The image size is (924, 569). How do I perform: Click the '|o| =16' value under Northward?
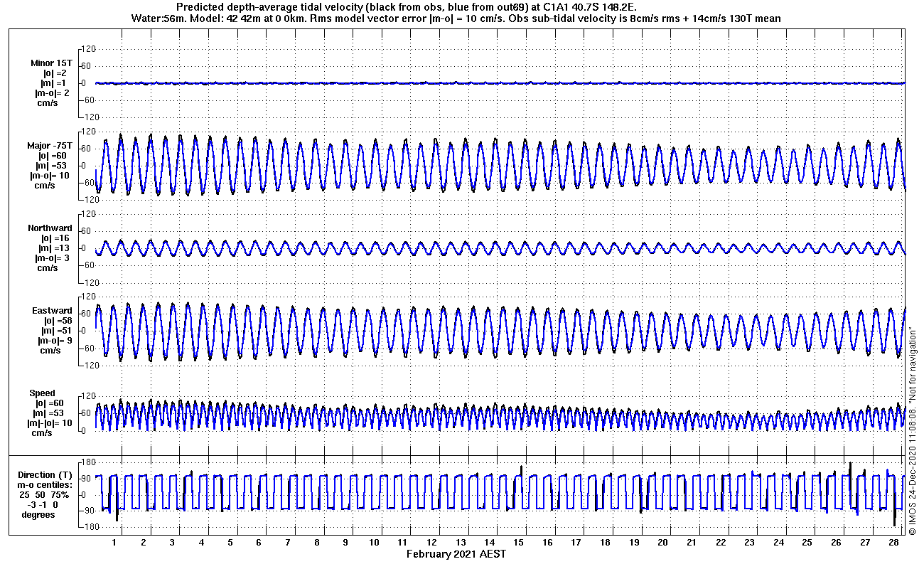[x=55, y=238]
